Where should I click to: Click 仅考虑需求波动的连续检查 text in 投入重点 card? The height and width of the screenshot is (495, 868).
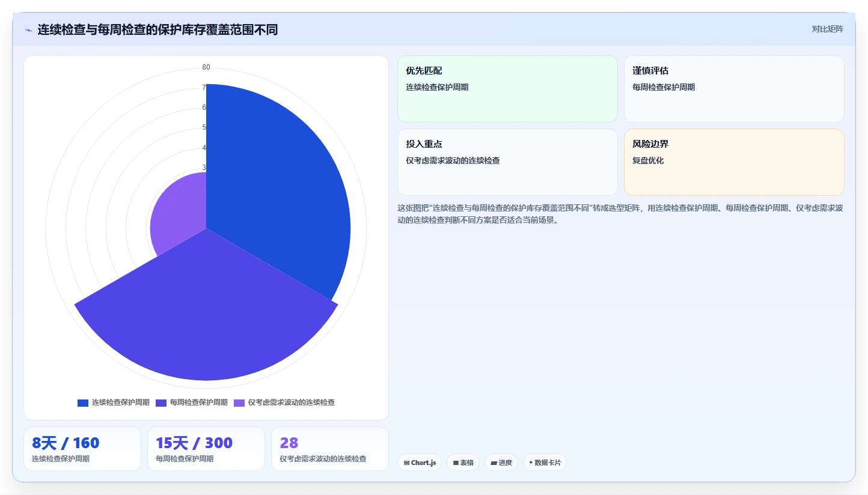point(453,160)
